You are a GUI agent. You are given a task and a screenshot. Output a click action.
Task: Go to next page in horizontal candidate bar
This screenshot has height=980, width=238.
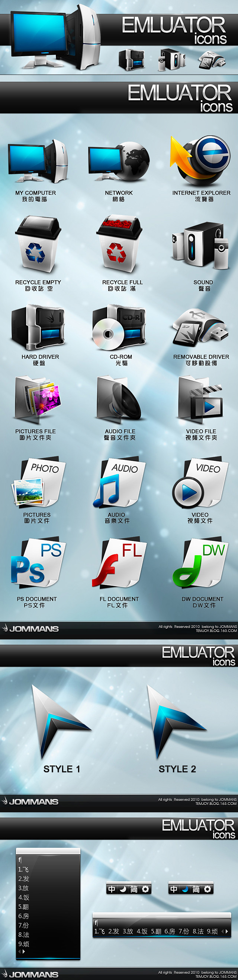point(227,931)
